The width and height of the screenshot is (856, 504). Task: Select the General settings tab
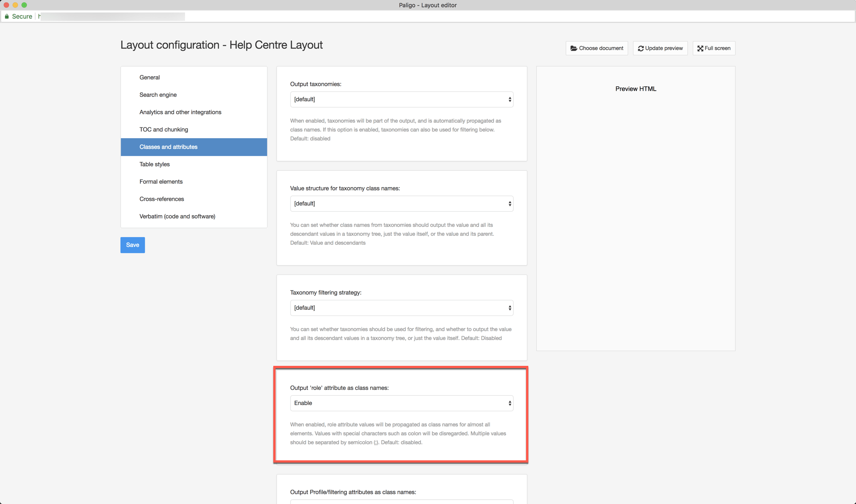tap(149, 78)
